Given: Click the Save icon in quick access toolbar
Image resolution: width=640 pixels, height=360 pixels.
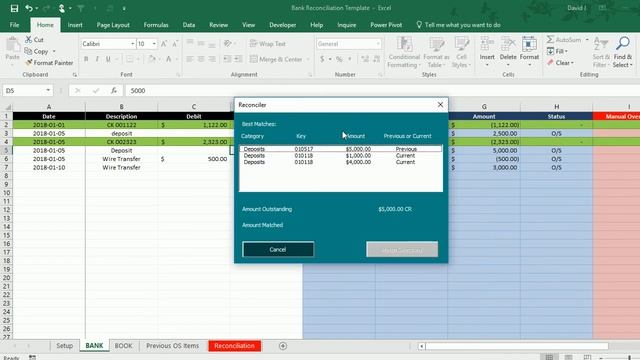Looking at the screenshot, I should [x=14, y=8].
